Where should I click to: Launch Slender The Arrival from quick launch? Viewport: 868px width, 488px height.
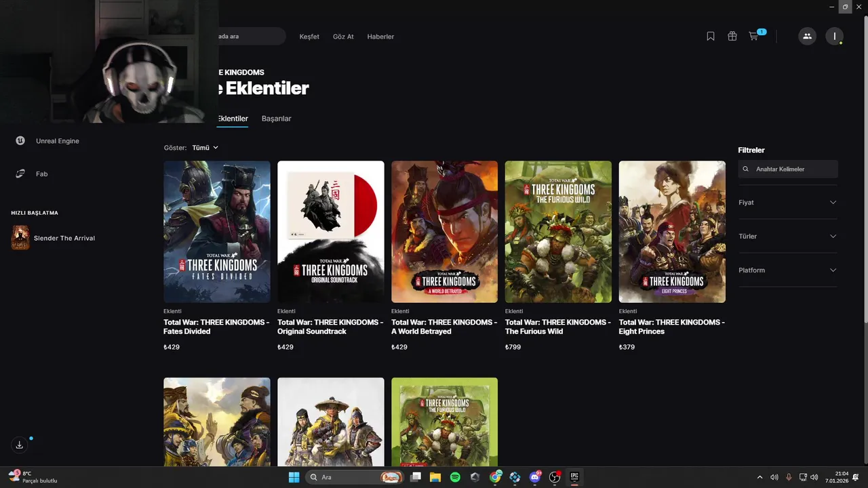tap(54, 238)
